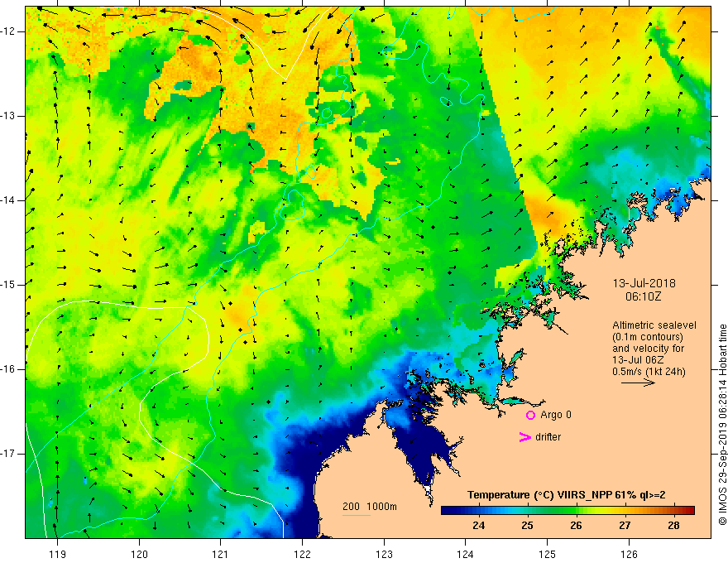
Task: Click the 06:10Z time label
Action: 643,296
